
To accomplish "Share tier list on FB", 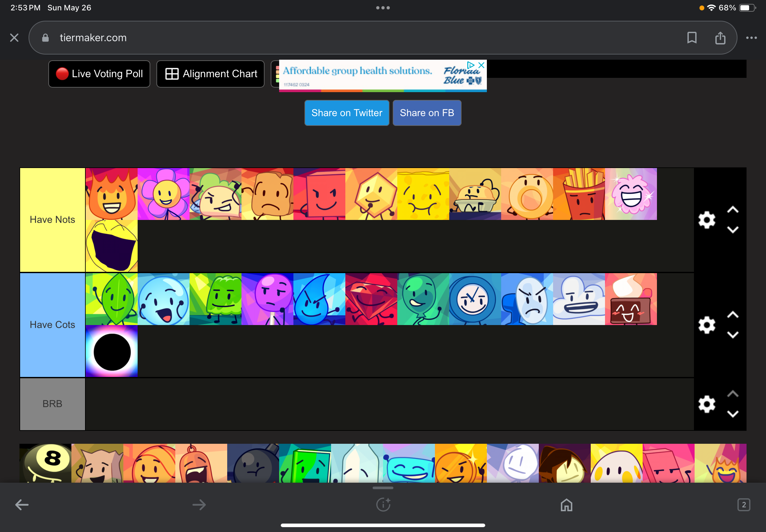I will click(x=427, y=113).
